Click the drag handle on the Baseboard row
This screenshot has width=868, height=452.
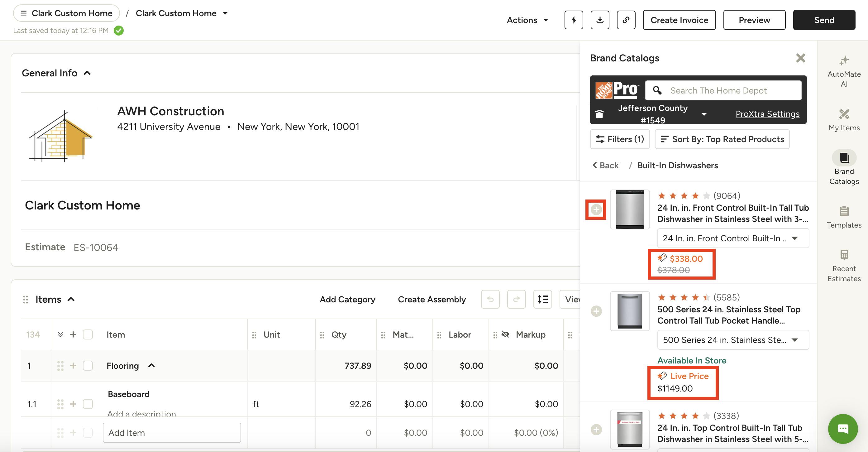(60, 404)
